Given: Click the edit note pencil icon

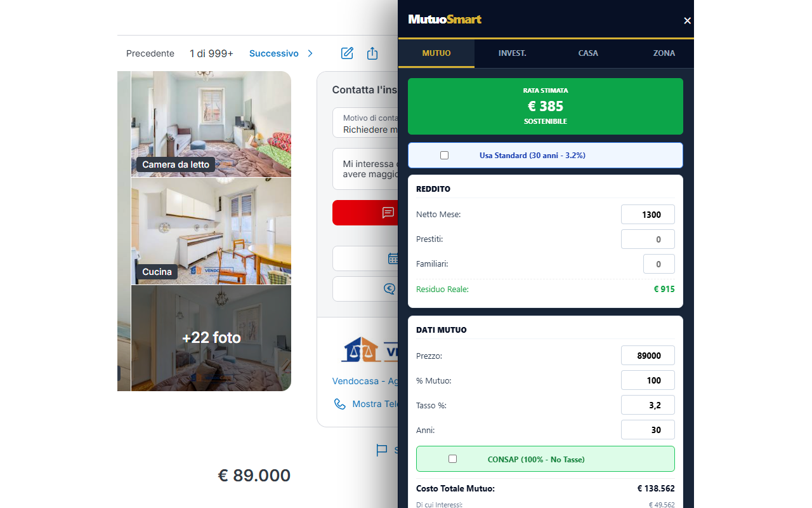Looking at the screenshot, I should point(347,53).
